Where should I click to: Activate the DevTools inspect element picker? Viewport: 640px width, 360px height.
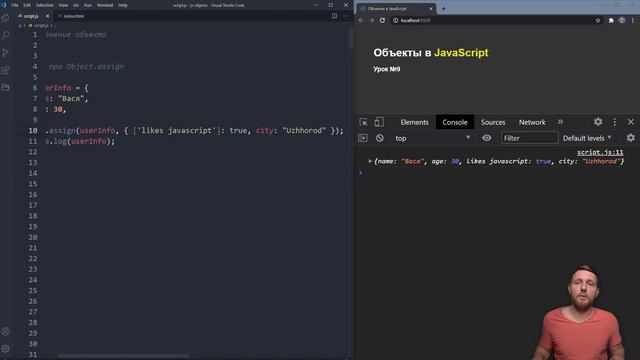363,122
